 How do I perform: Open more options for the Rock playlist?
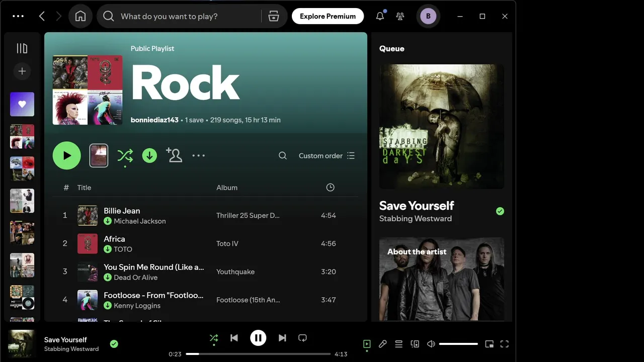[199, 156]
